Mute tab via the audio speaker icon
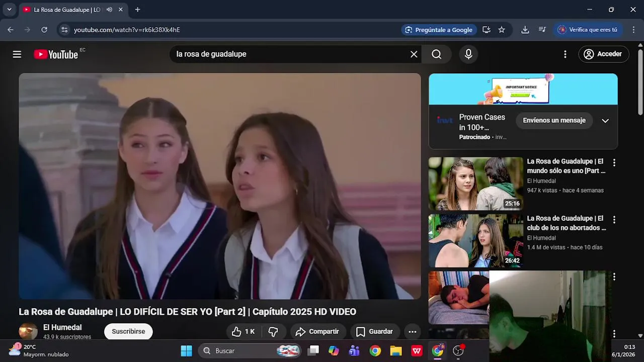The height and width of the screenshot is (362, 644). tap(109, 10)
